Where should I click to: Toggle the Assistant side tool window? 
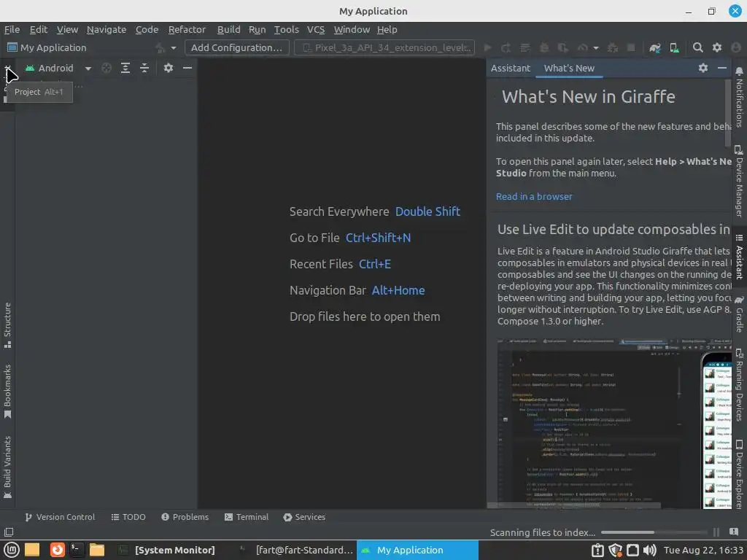739,256
